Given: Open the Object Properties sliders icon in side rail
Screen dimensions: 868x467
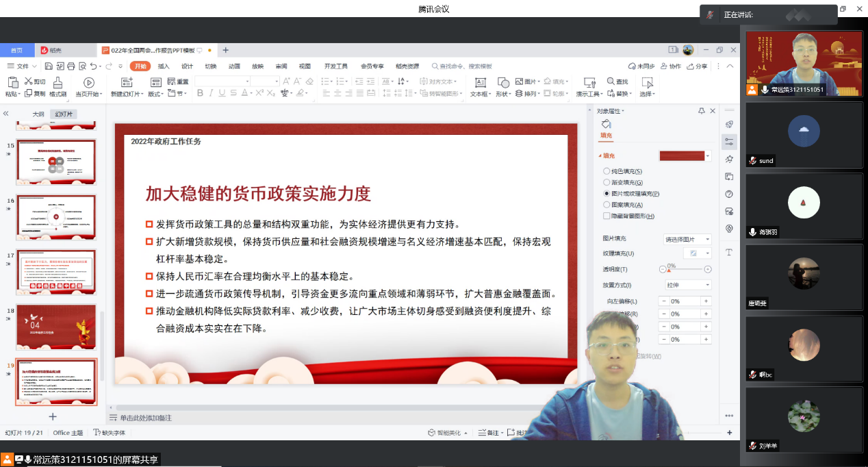Looking at the screenshot, I should [x=729, y=142].
